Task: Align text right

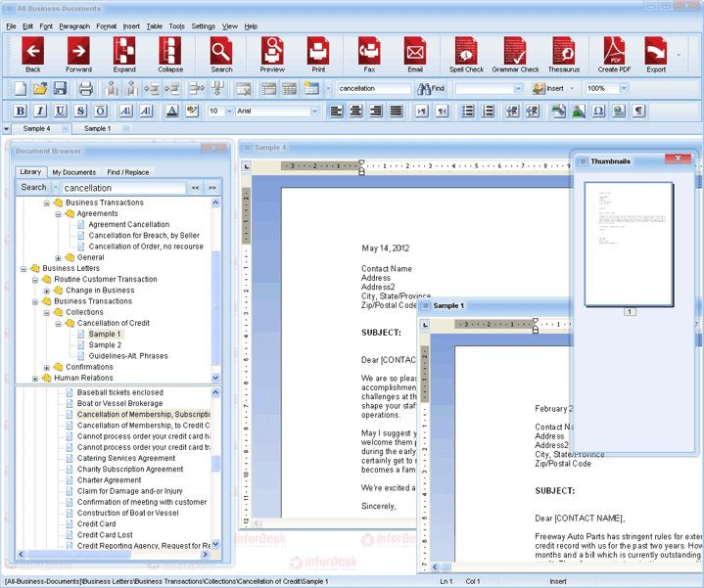Action: (376, 111)
